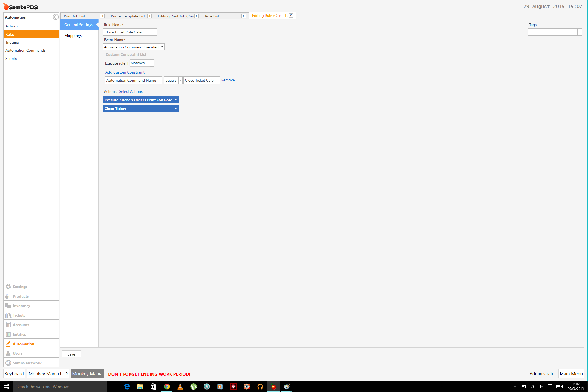Image resolution: width=588 pixels, height=392 pixels.
Task: Click the Automation collapse back-arrow icon
Action: [56, 17]
